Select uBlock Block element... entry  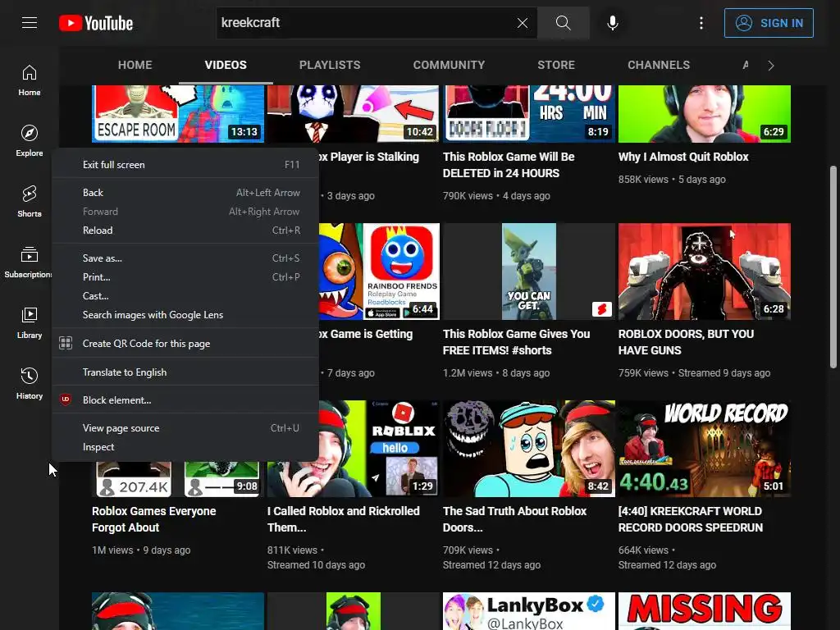point(185,400)
